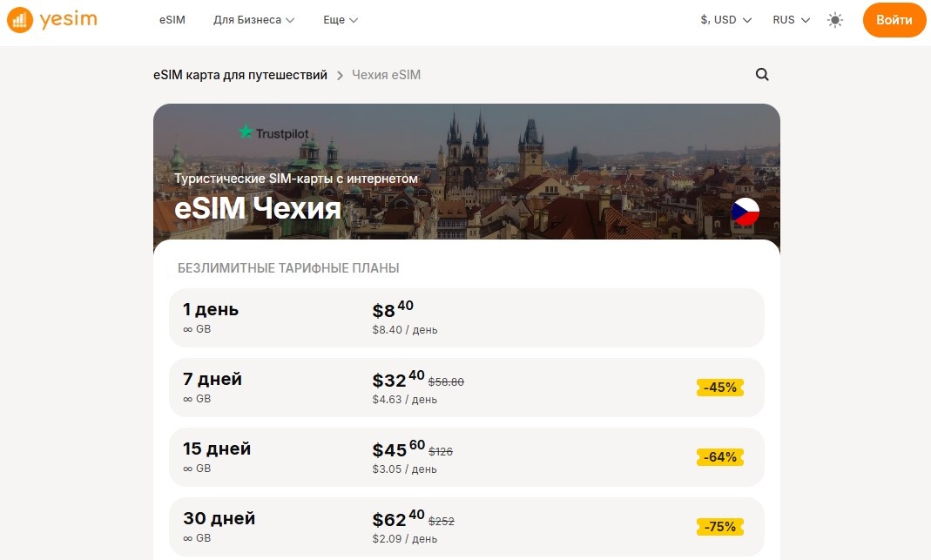The width and height of the screenshot is (931, 560).
Task: Click the Czech flag icon on the banner
Action: (745, 212)
